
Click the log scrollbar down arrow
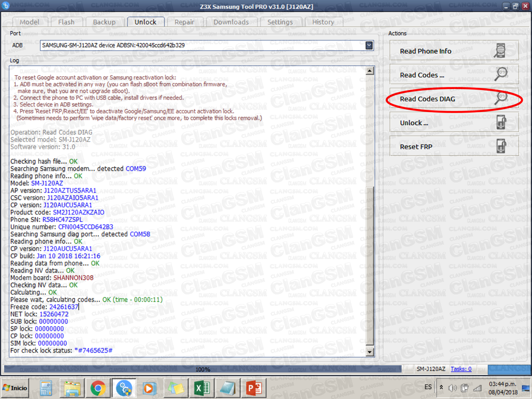point(370,352)
